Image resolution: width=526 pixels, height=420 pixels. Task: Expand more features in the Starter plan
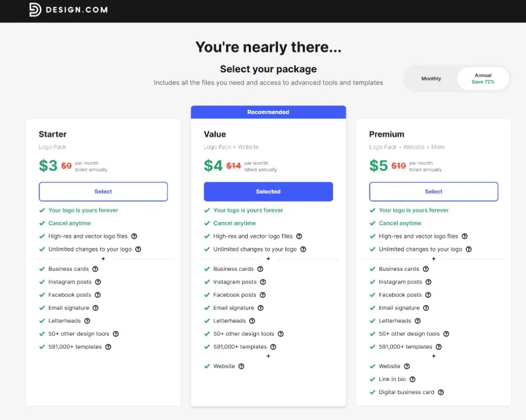104,259
